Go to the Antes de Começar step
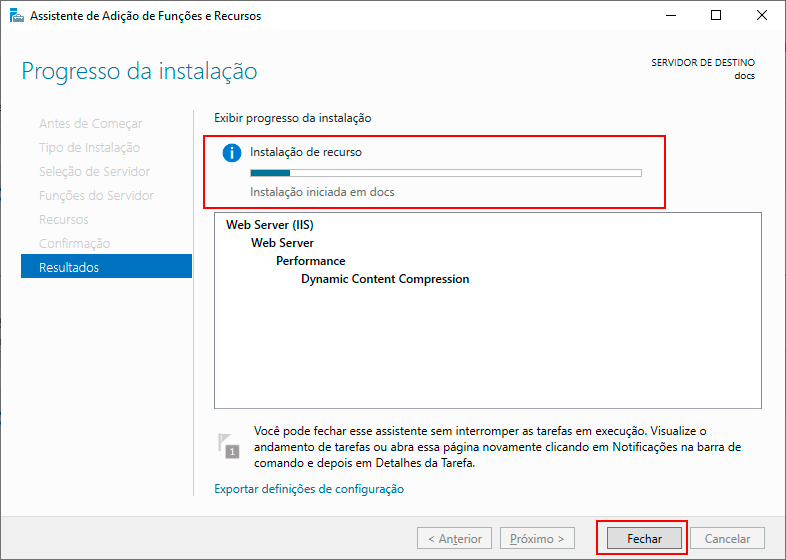 click(90, 123)
